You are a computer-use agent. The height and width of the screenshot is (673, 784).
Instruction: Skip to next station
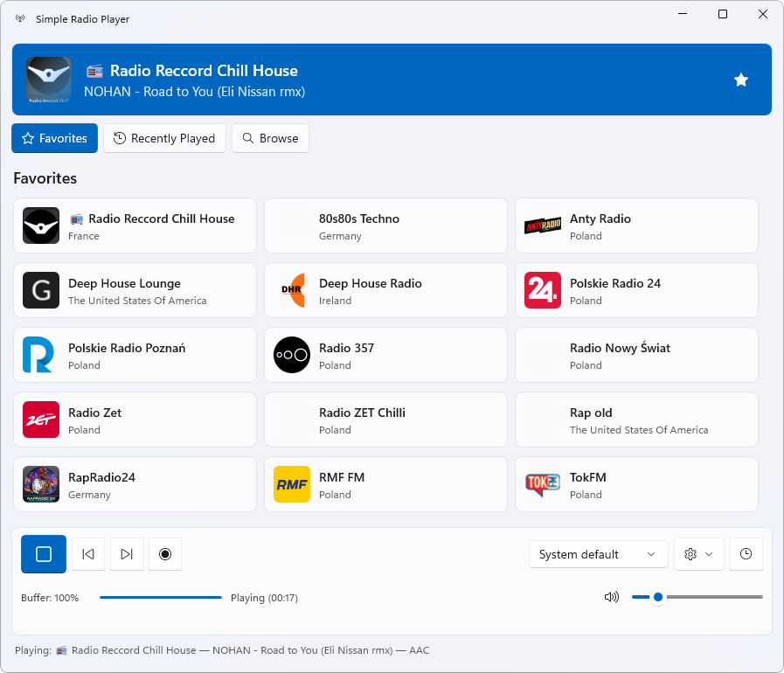tap(127, 554)
